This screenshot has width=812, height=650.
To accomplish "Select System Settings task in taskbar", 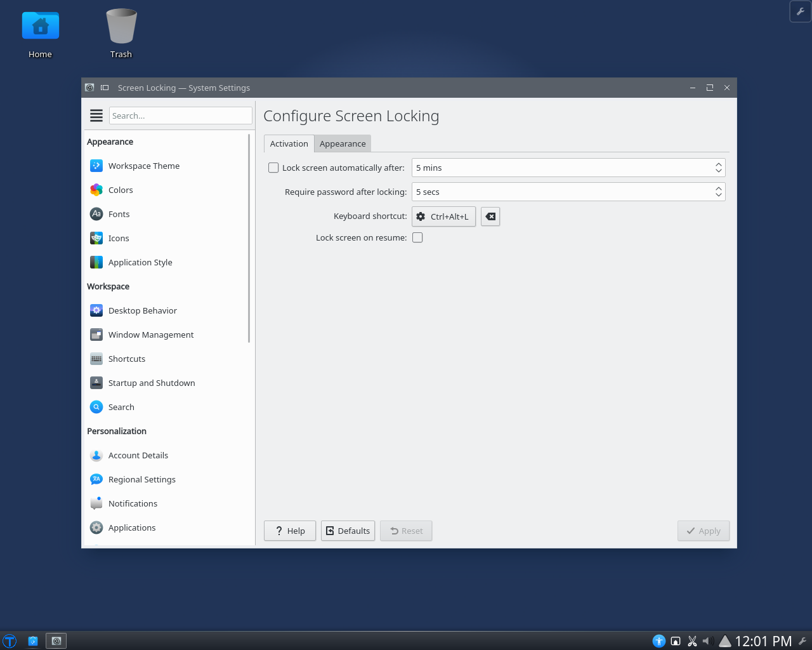I will click(56, 641).
